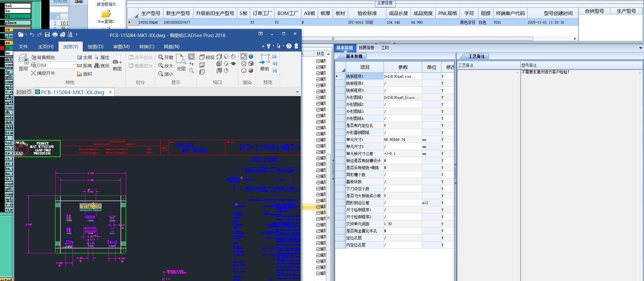This screenshot has width=644, height=281.
Task: Select the plncs layer row in left panel
Action: [x=18, y=23]
